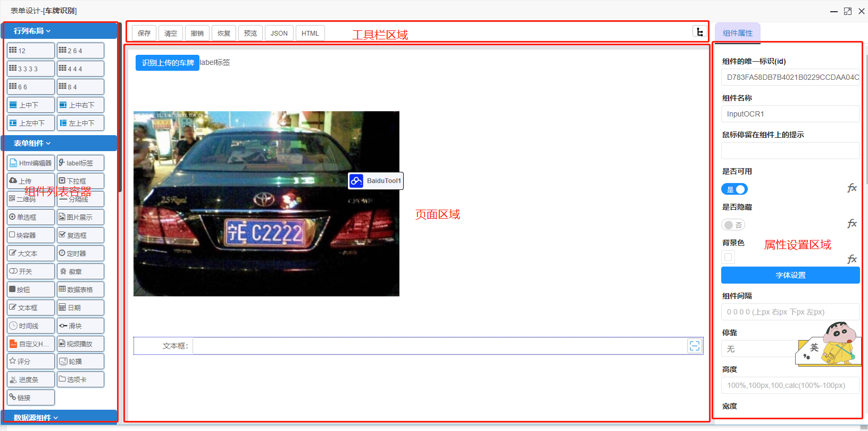Open the tree structure icon in toolbar
868x431 pixels.
700,32
